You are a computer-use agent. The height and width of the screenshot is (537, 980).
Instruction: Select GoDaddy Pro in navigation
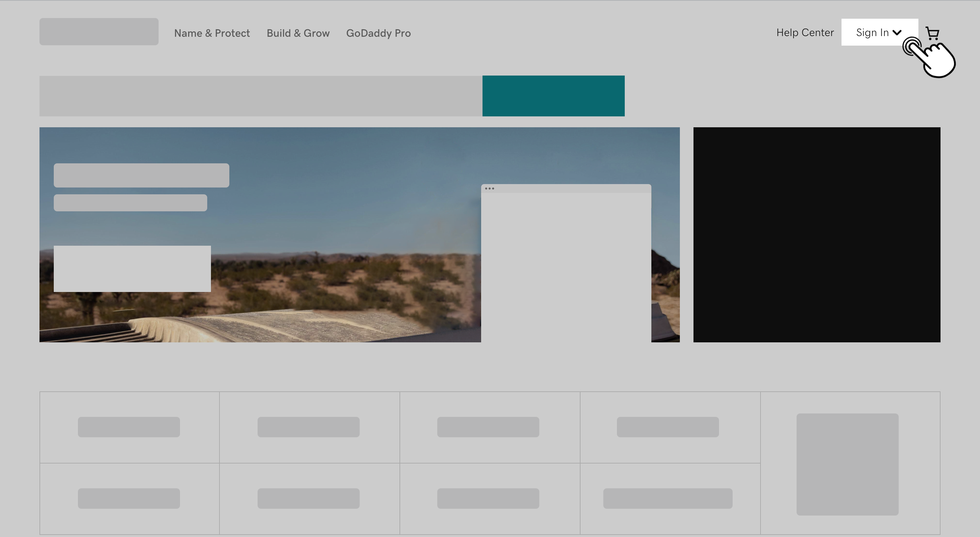tap(378, 33)
